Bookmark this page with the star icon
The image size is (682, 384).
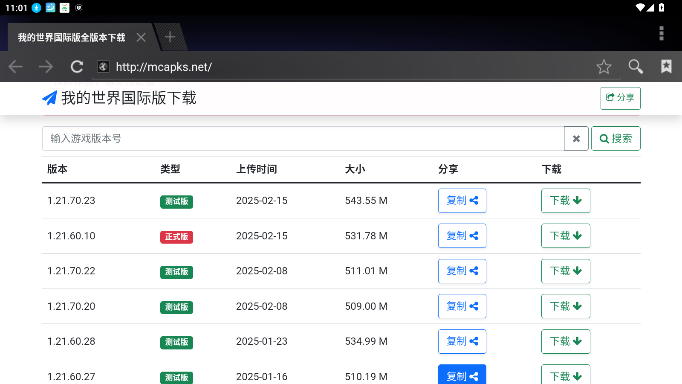tap(604, 67)
